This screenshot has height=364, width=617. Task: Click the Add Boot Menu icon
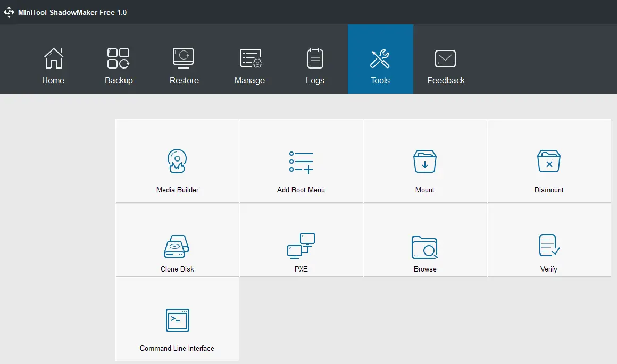pos(301,162)
